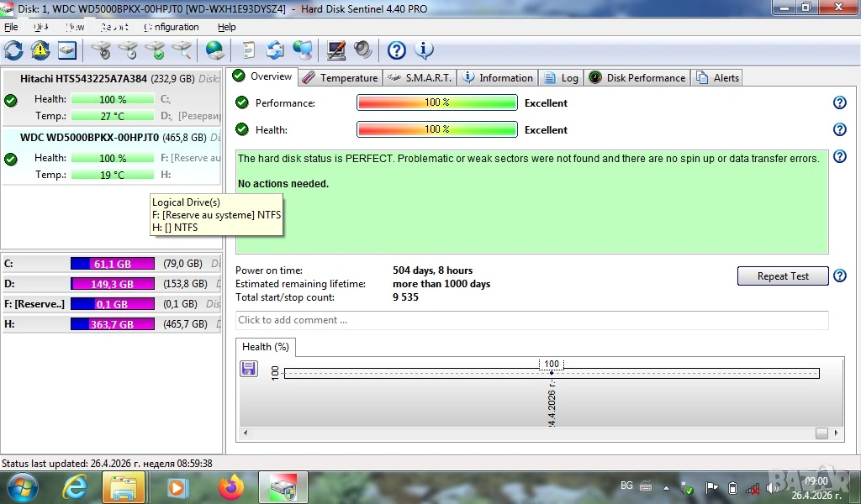Click the save icon in Health graph

pyautogui.click(x=249, y=369)
